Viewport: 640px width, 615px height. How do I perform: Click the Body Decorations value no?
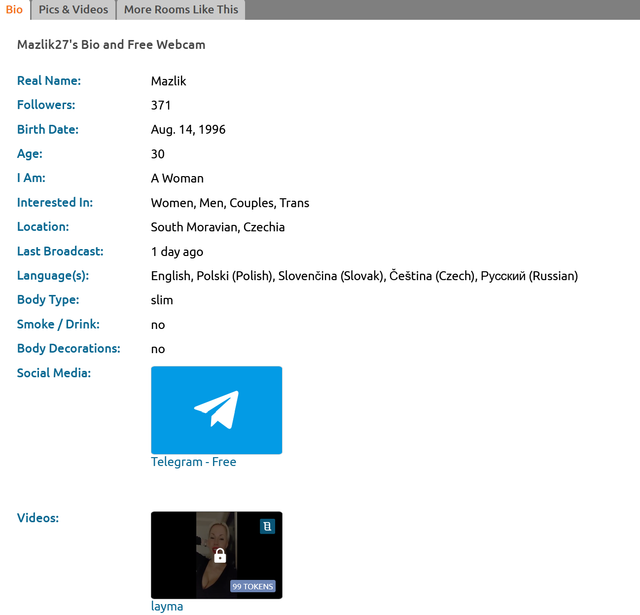coord(158,349)
